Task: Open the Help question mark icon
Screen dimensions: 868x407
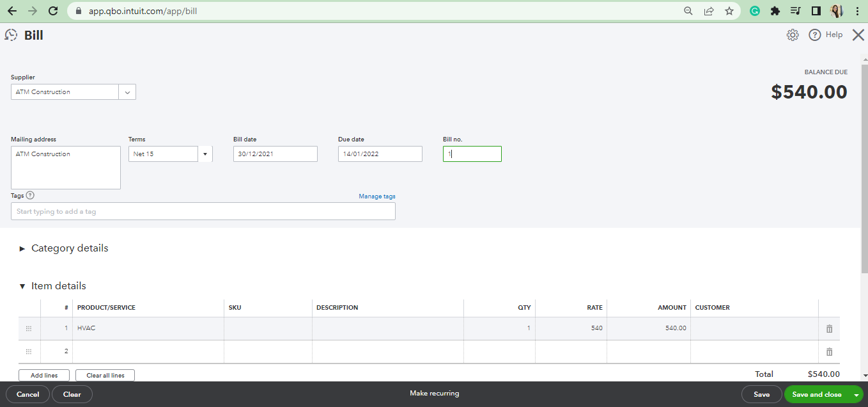Action: (815, 35)
